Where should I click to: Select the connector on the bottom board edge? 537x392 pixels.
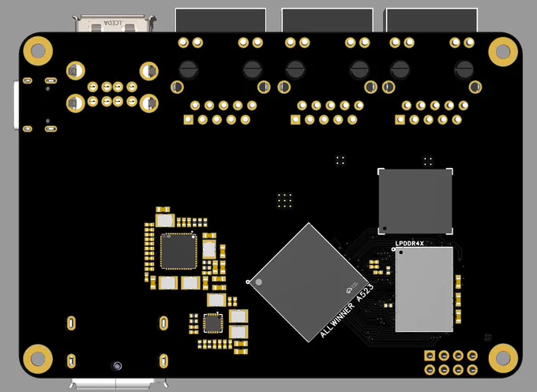tap(118, 383)
